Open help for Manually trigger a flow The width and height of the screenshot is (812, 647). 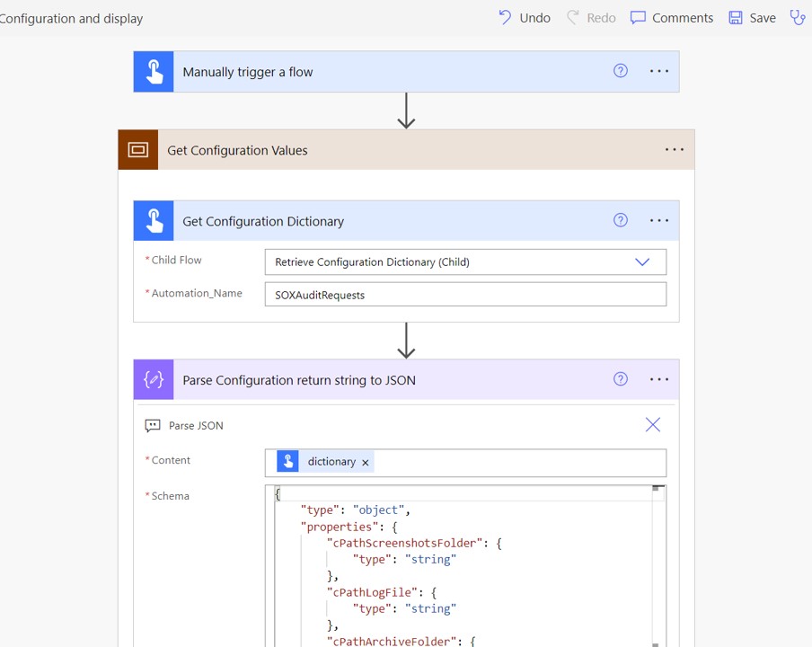coord(621,71)
